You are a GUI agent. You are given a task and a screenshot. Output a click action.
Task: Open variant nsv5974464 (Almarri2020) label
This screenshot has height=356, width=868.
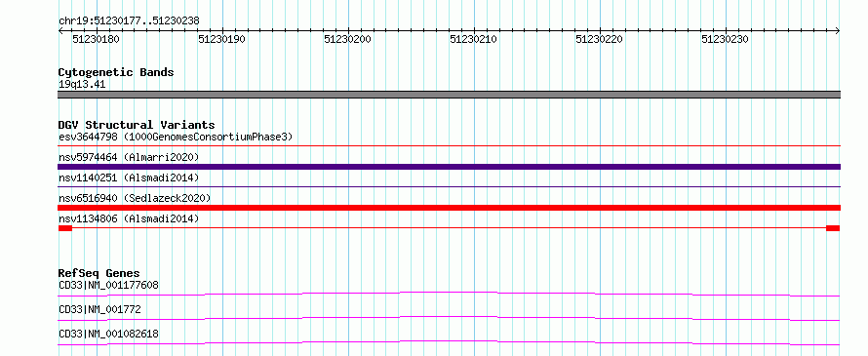pos(129,157)
